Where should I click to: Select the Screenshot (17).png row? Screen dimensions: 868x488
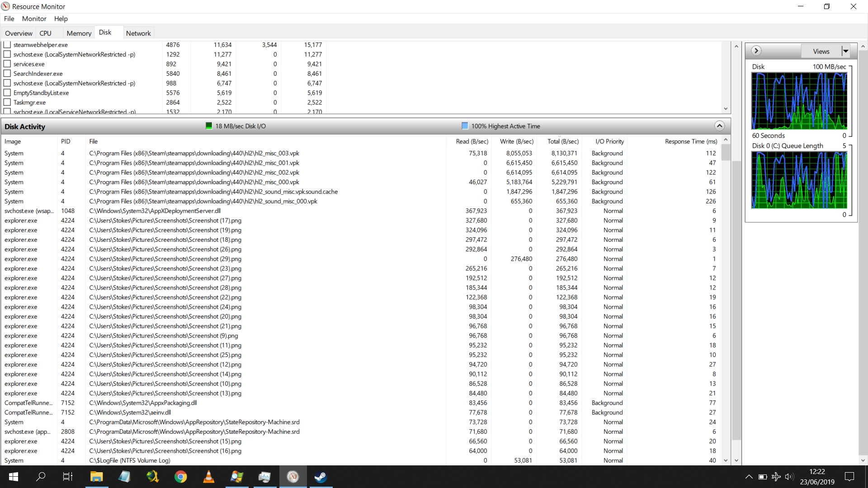click(x=361, y=221)
